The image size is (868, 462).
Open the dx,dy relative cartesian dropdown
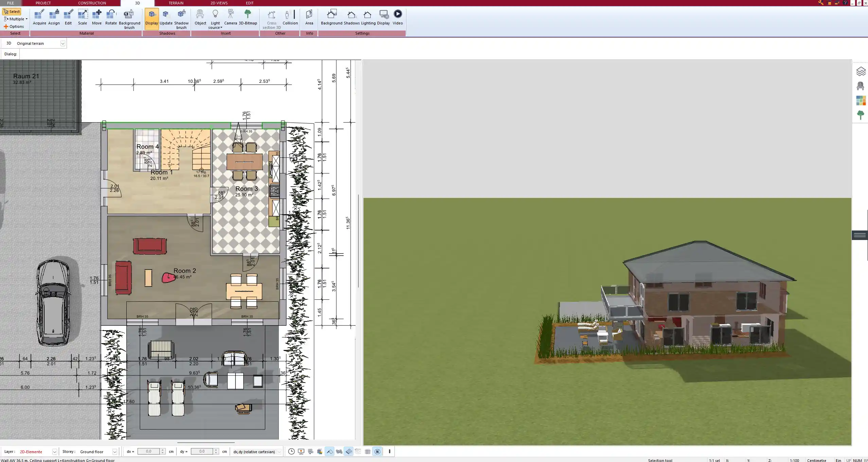tap(279, 452)
